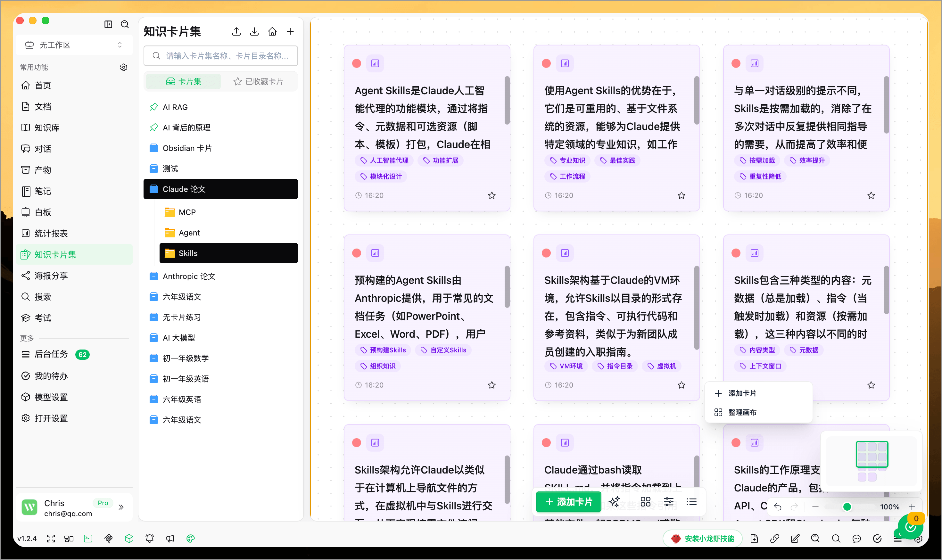Click 人工智能代理 tag

coord(384,161)
